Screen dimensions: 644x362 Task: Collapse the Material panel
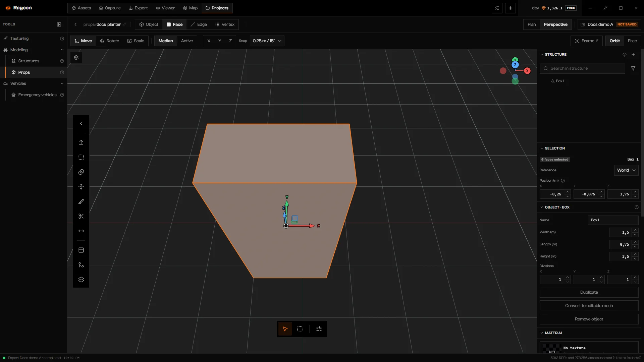coord(542,333)
